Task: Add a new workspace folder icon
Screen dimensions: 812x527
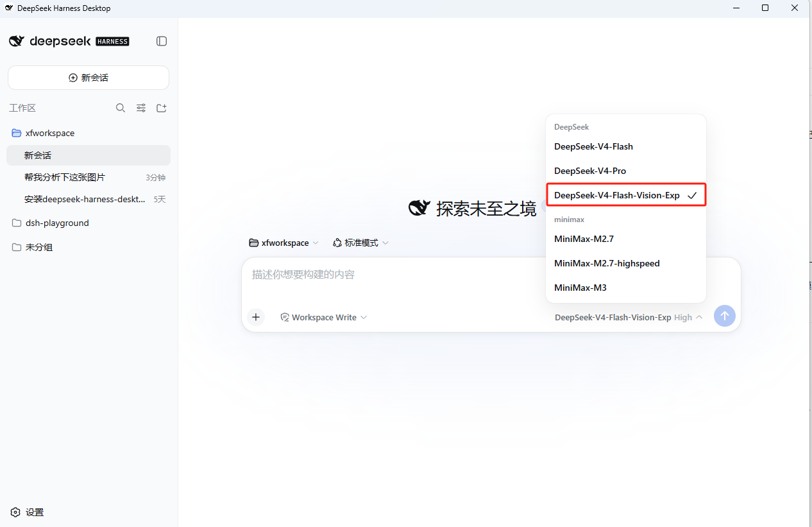Action: tap(162, 108)
